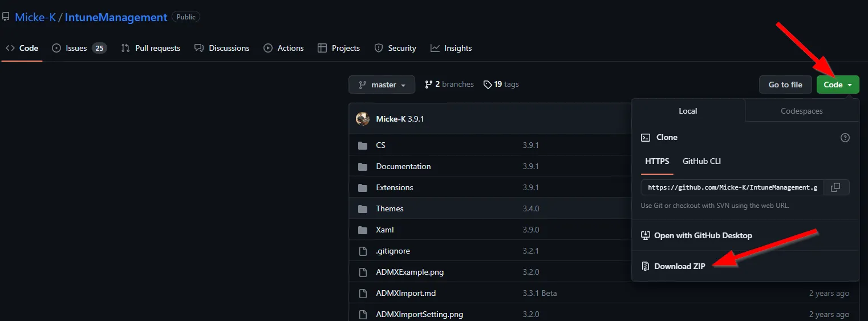This screenshot has height=321, width=868.
Task: Click the file icon beside ADMXImportSetting.png
Action: pos(363,315)
